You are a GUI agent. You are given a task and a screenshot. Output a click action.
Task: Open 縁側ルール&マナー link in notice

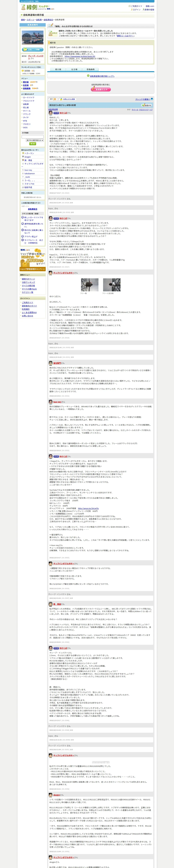coord(125,36)
